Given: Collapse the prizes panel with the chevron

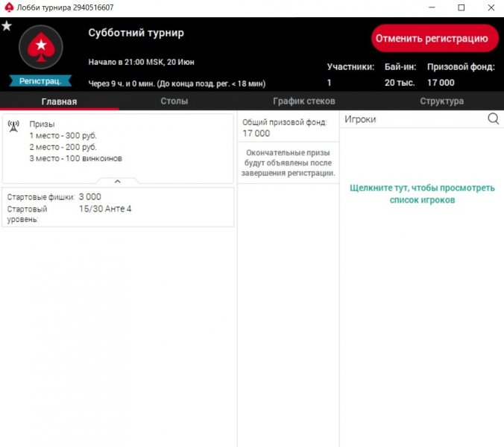Looking at the screenshot, I should coord(118,181).
